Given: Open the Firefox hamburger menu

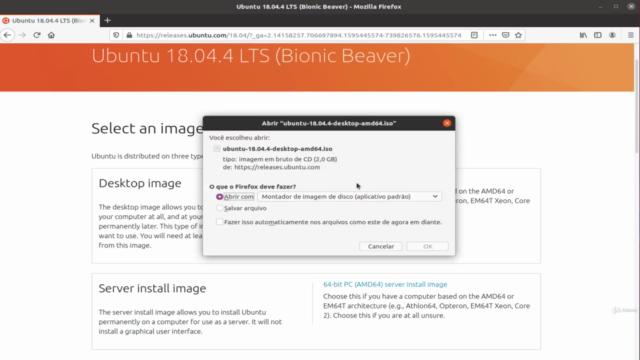Looking at the screenshot, I should click(x=631, y=35).
